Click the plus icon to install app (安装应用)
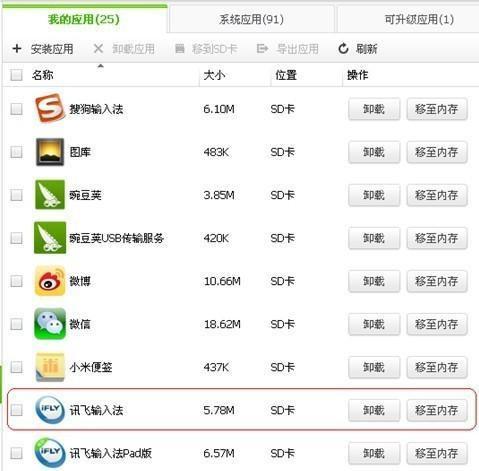 (17, 49)
